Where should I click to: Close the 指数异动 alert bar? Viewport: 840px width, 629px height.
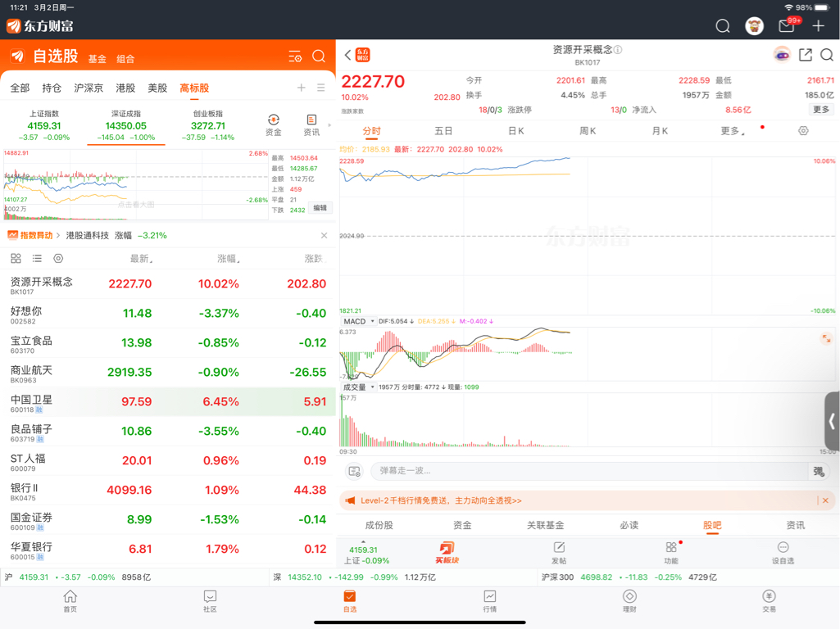[324, 236]
